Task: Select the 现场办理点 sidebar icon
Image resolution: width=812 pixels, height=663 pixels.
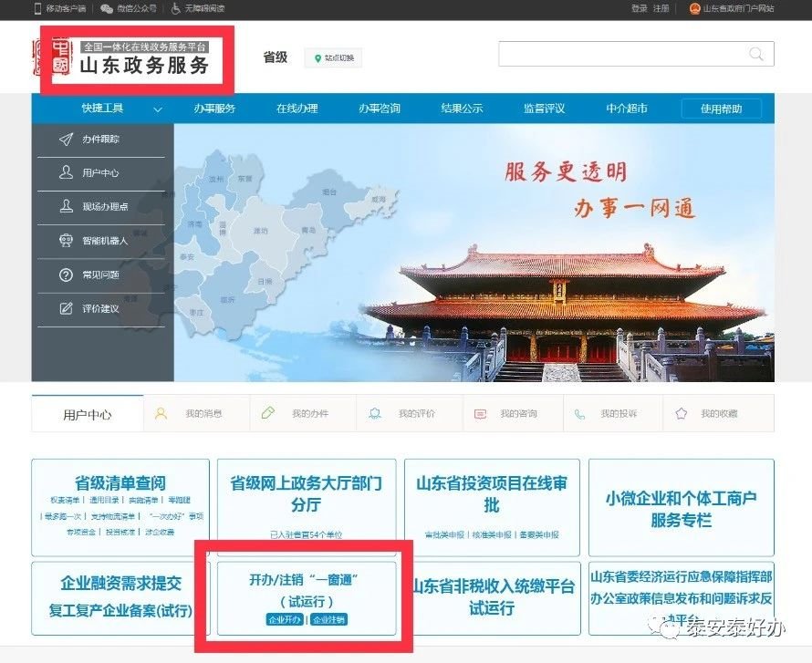Action: pyautogui.click(x=66, y=207)
